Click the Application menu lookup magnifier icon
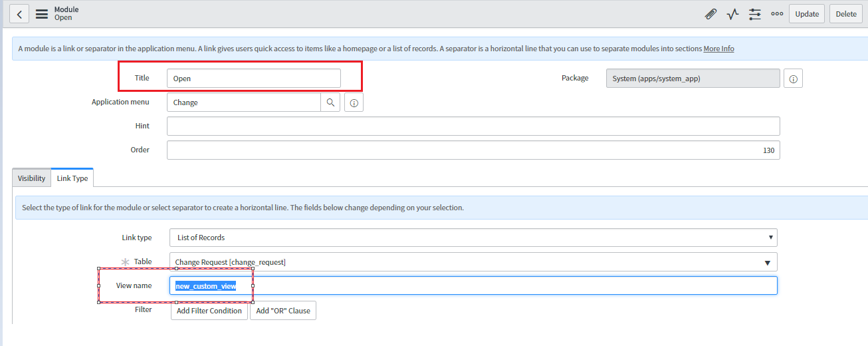The image size is (868, 346). click(x=330, y=102)
